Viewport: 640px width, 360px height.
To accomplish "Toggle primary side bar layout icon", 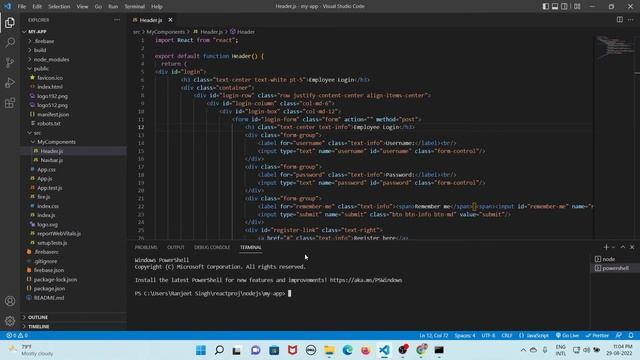I will [546, 6].
